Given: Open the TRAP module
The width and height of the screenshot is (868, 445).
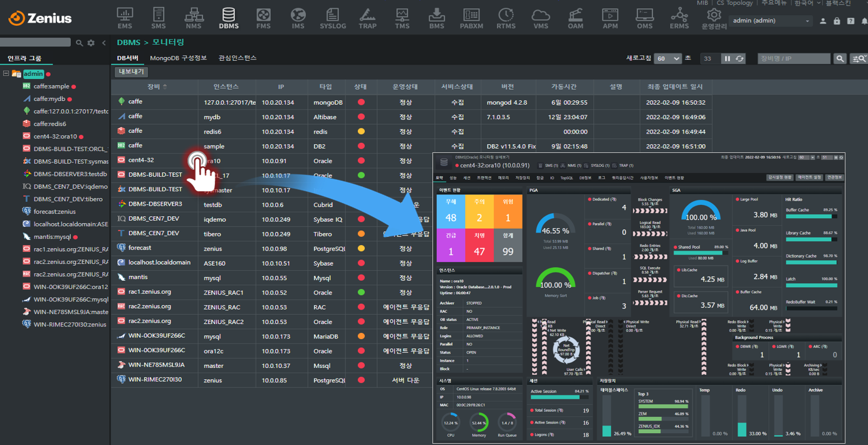Looking at the screenshot, I should 367,18.
